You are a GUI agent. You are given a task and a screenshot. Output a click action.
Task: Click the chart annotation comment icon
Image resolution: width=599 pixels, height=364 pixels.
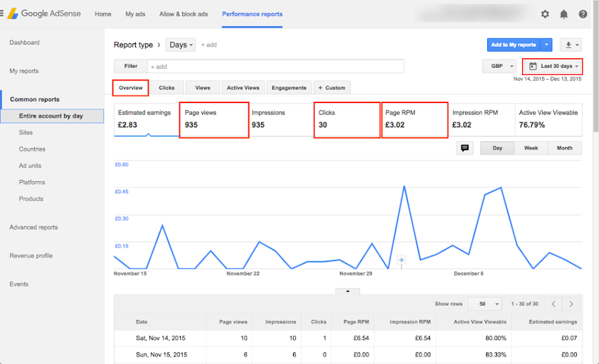pos(464,148)
